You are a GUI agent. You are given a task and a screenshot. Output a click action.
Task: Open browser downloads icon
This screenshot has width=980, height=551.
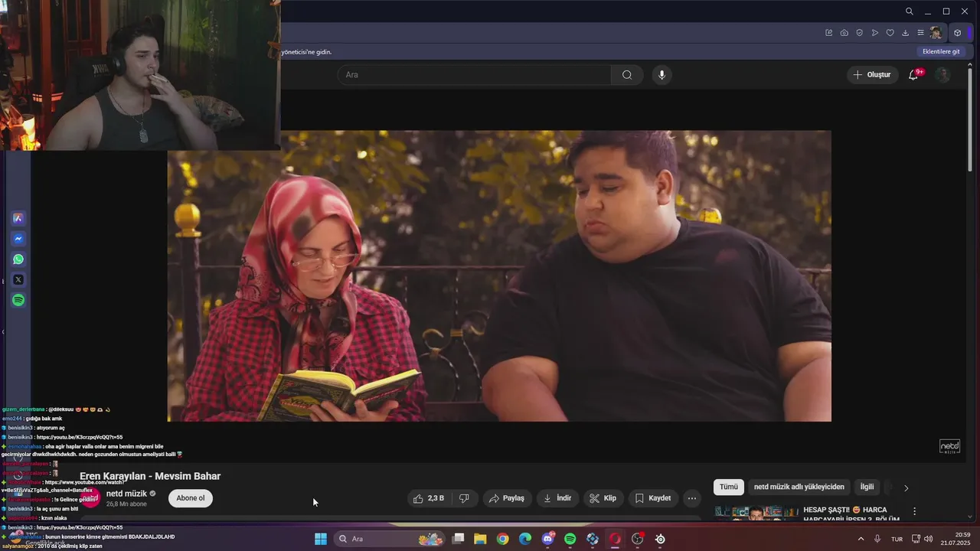[x=905, y=33]
